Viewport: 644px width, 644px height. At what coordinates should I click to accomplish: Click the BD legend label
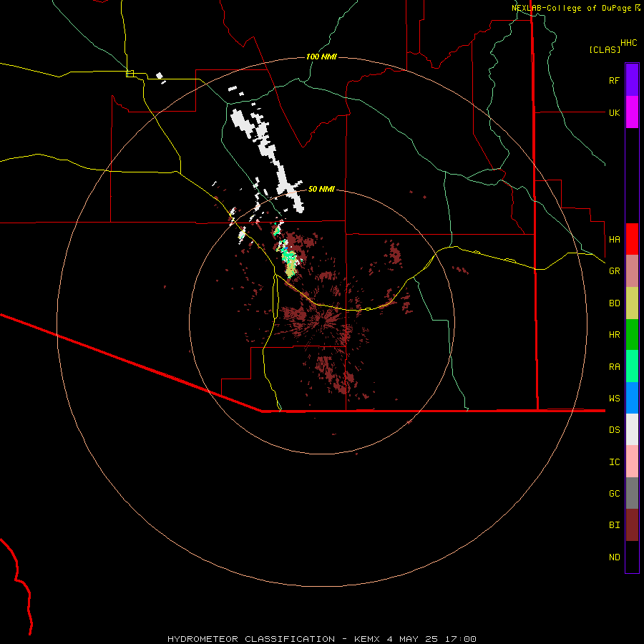point(614,303)
